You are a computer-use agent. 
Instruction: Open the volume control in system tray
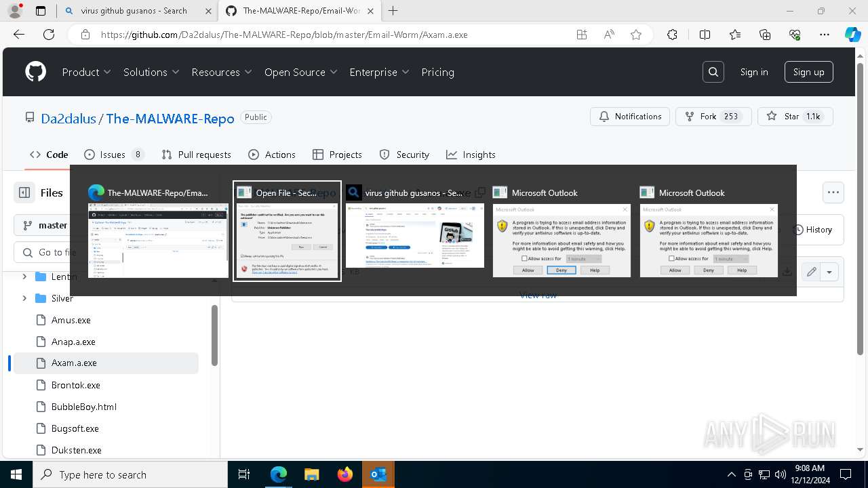click(x=781, y=474)
